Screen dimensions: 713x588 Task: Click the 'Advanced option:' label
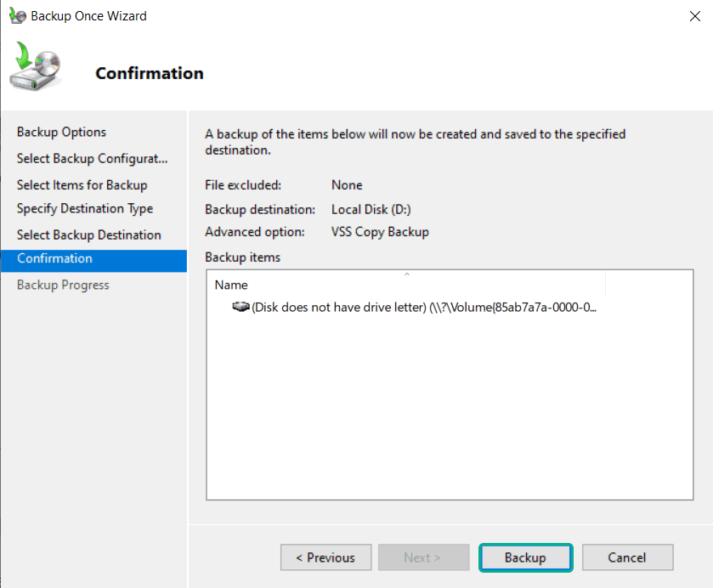point(255,232)
